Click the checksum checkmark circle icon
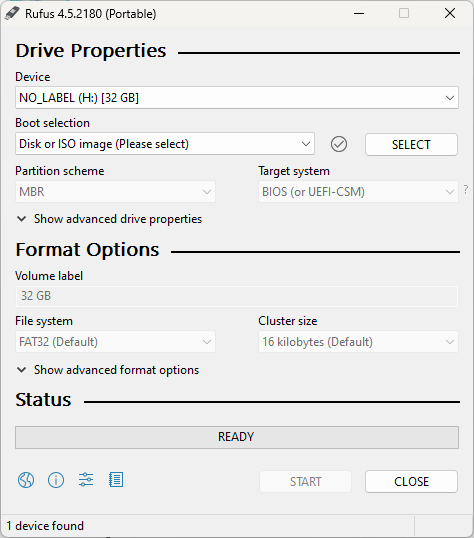 339,144
